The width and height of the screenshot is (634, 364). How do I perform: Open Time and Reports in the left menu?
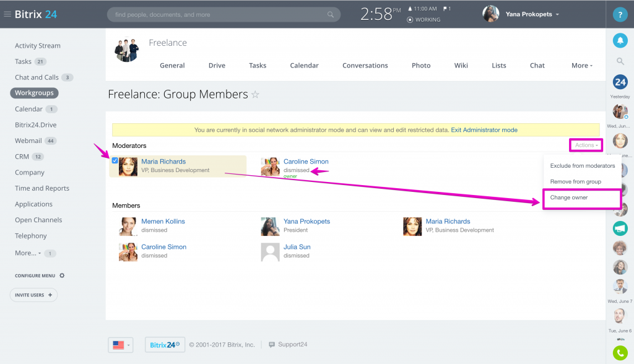point(42,188)
